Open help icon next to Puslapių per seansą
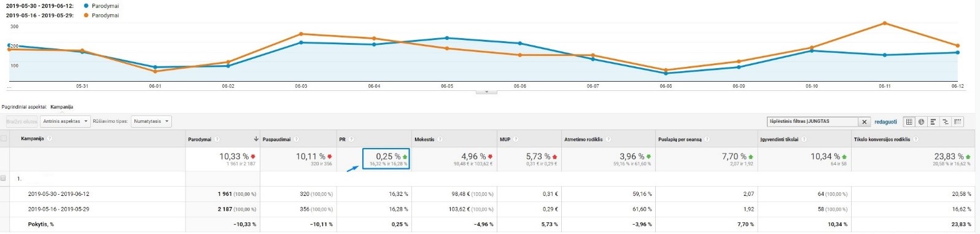Image resolution: width=980 pixels, height=234 pixels. pos(707,139)
